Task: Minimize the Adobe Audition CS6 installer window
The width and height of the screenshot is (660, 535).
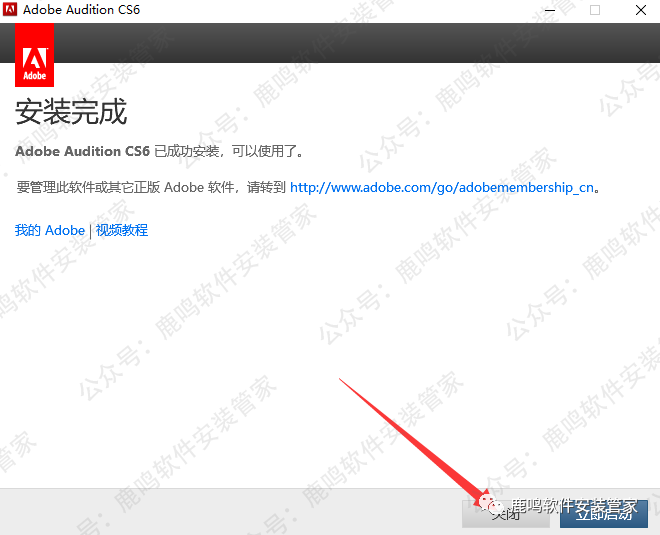Action: (x=550, y=10)
